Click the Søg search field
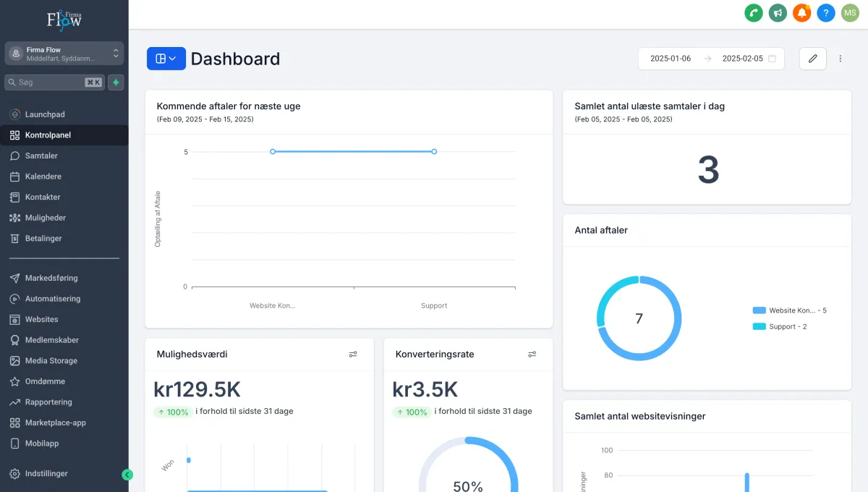 (x=55, y=82)
